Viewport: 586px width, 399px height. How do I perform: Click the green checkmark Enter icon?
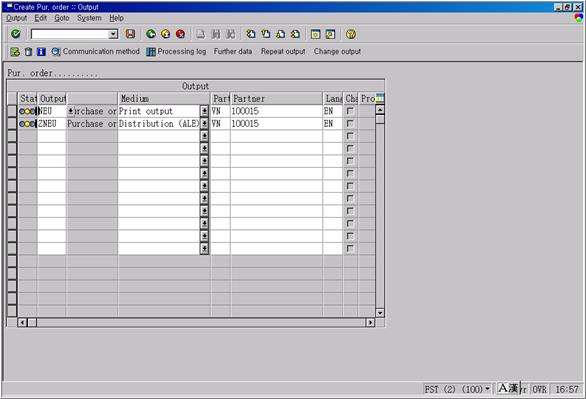coord(16,34)
